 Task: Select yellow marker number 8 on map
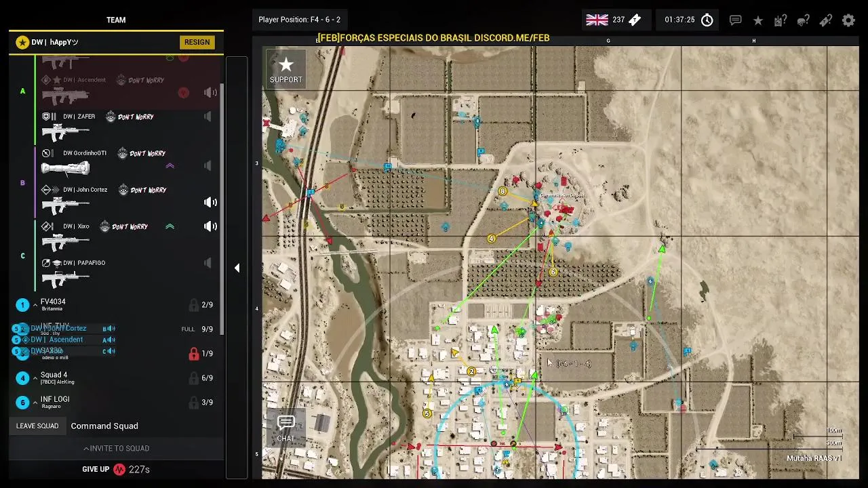coord(502,191)
